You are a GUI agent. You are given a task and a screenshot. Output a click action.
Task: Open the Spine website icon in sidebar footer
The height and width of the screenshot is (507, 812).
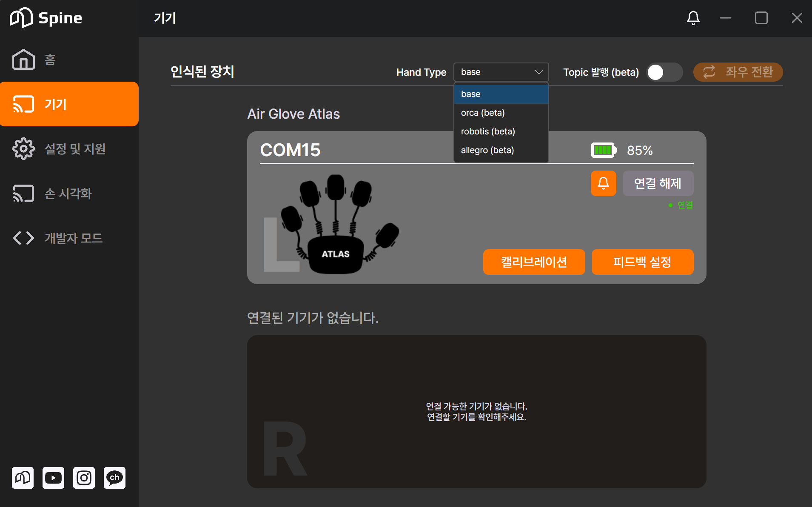pos(23,478)
